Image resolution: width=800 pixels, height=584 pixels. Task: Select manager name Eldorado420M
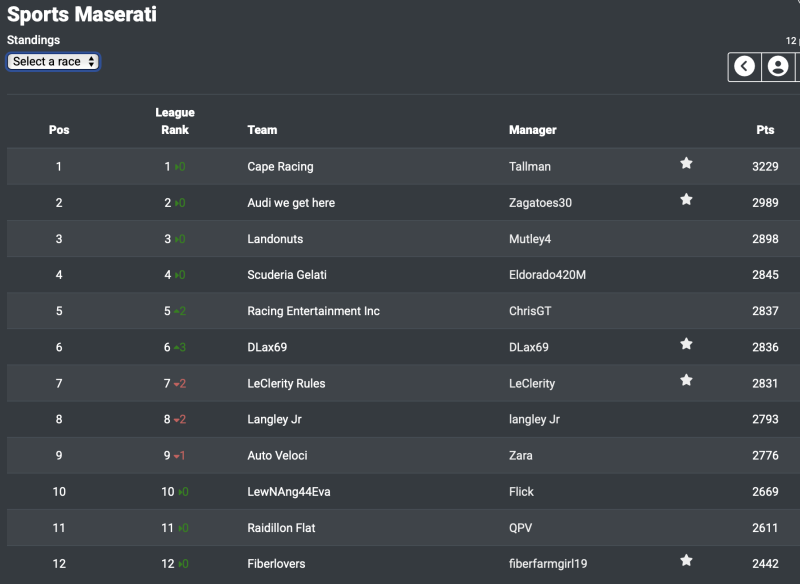click(547, 275)
